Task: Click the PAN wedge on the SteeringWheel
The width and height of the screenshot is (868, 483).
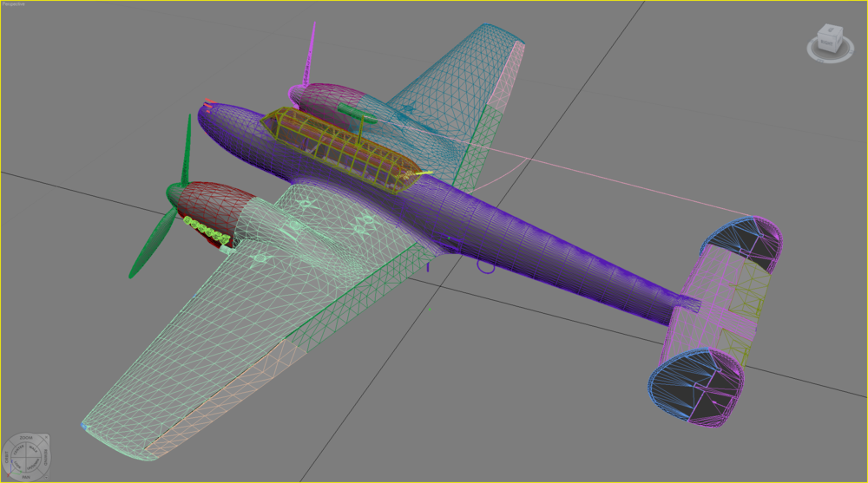Action: 26,476
